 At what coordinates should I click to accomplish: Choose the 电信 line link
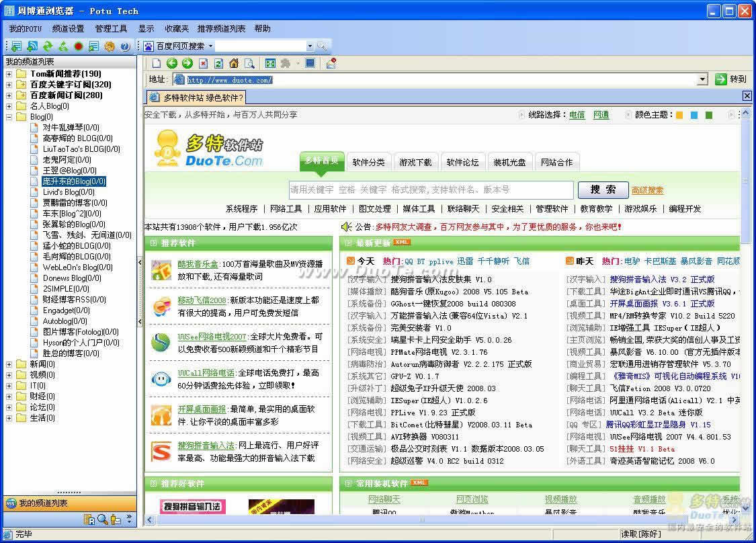coord(577,116)
